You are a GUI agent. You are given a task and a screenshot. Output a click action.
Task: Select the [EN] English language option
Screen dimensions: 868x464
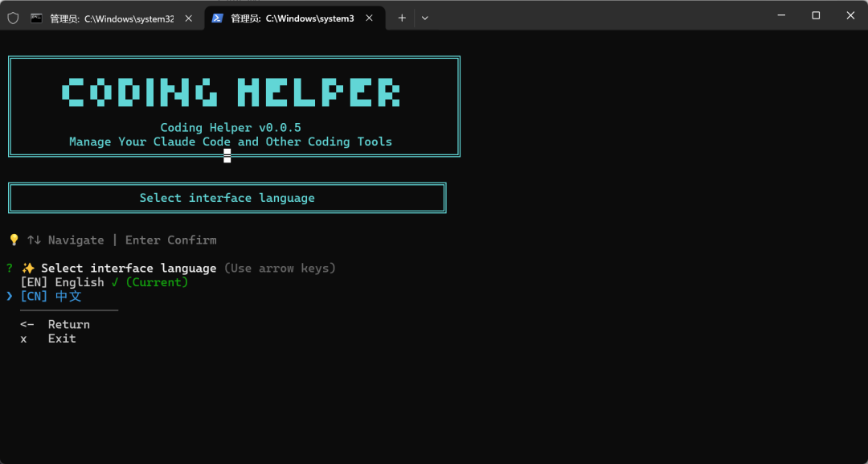tap(104, 282)
